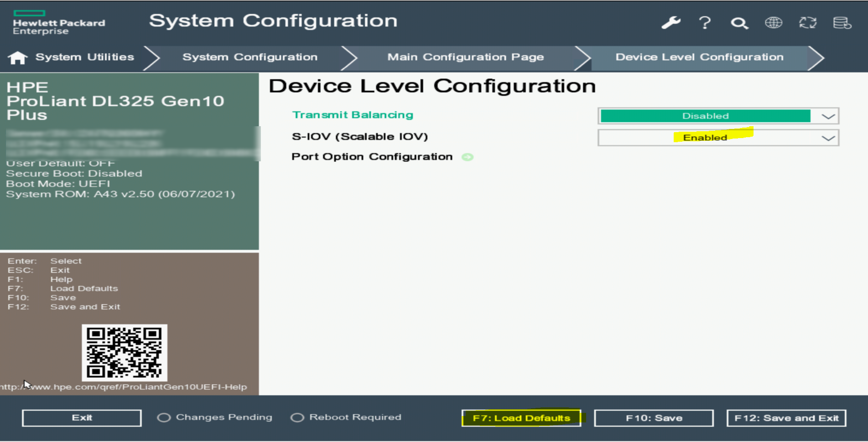
Task: Click the highlighted Enabled value field
Action: [x=705, y=137]
